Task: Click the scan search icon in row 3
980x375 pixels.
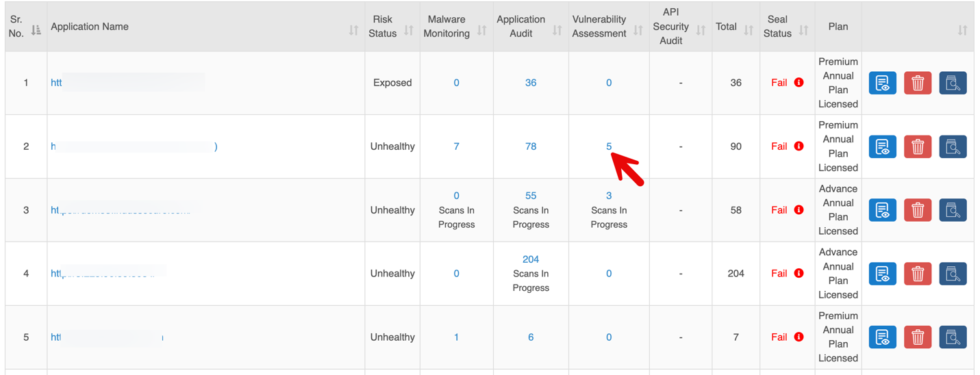Action: 952,210
